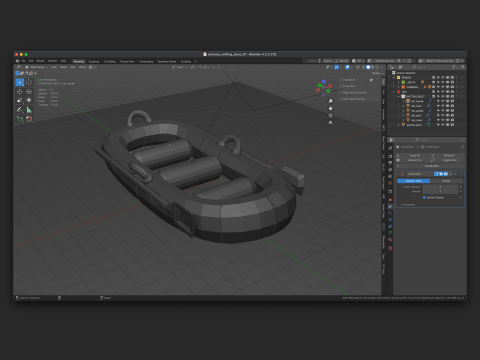This screenshot has width=480, height=360.
Task: Open the Scene properties tab icon
Action: tap(390, 176)
